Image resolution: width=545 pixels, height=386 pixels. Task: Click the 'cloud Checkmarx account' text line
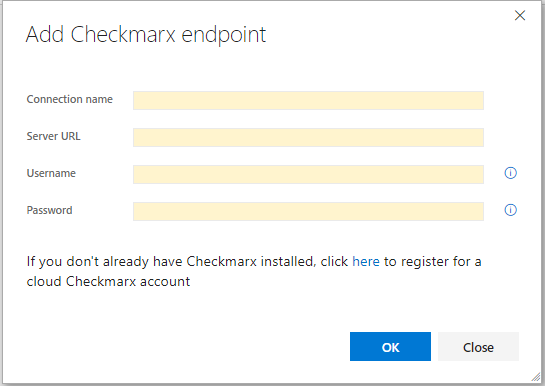[108, 281]
